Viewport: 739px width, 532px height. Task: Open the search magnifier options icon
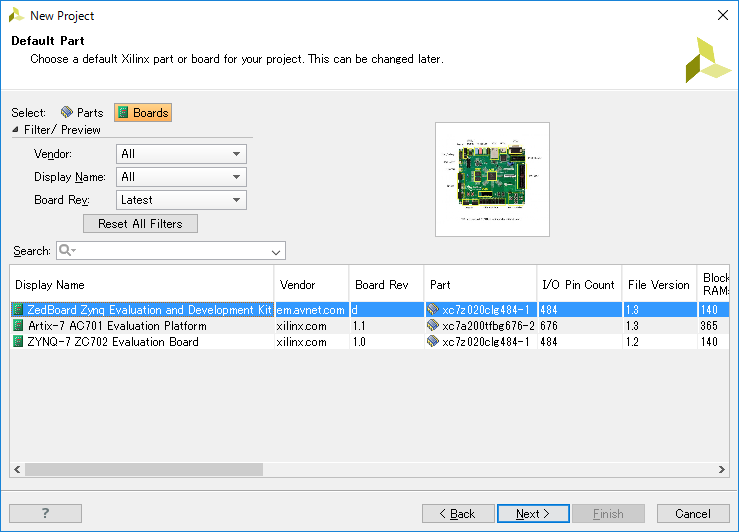point(67,250)
